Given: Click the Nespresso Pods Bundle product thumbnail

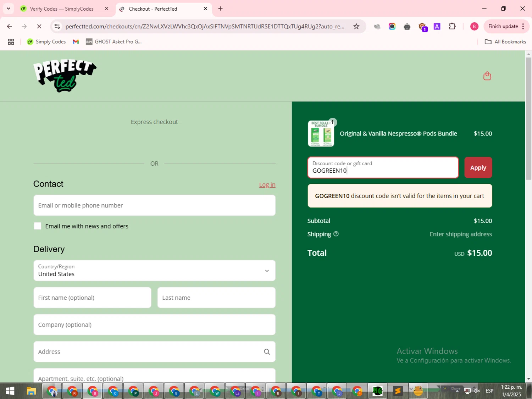Looking at the screenshot, I should (x=321, y=134).
